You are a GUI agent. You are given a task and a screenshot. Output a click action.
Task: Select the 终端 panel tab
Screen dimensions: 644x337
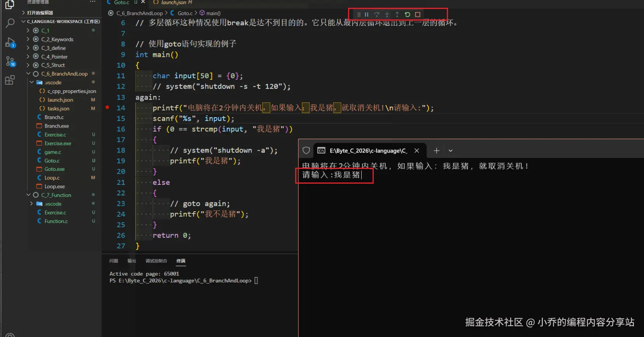coord(181,261)
